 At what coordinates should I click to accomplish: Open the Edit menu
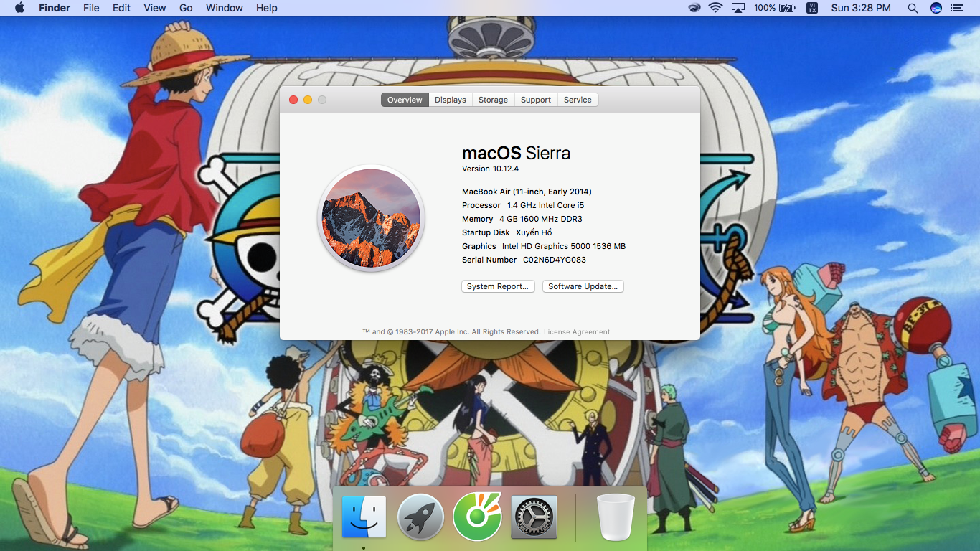121,8
